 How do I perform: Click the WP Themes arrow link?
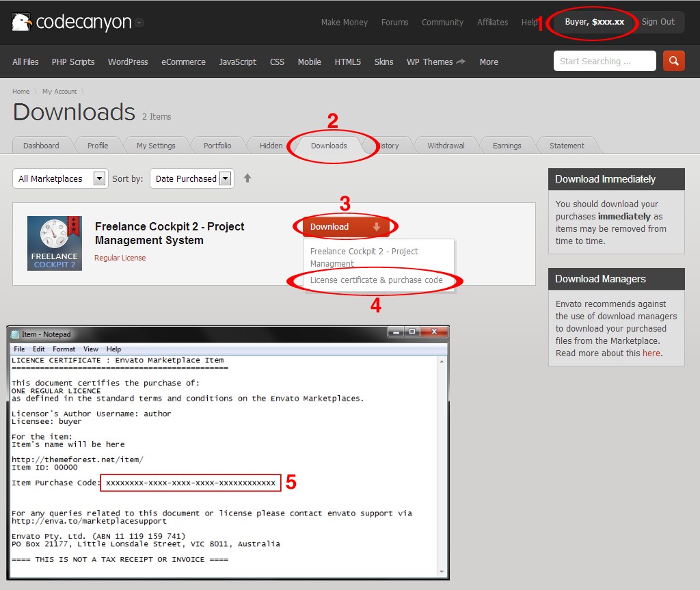coord(461,62)
